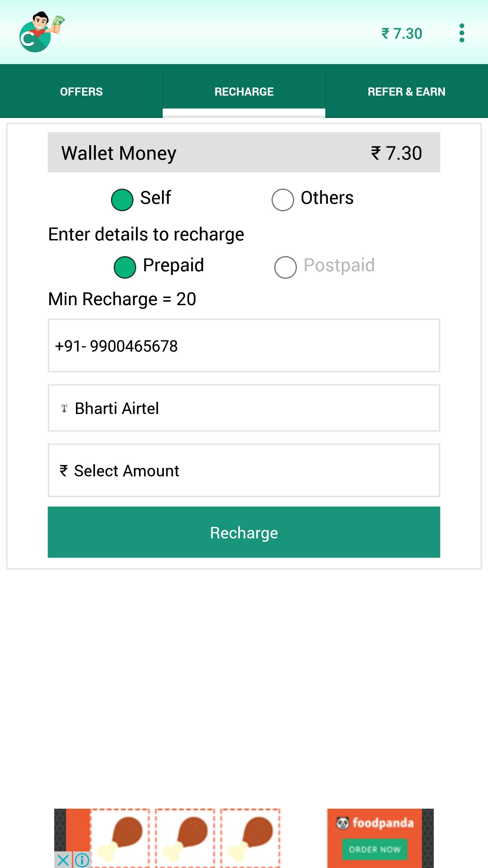Open the Bharti Airtel operator dropdown
This screenshot has width=488, height=868.
tap(244, 408)
